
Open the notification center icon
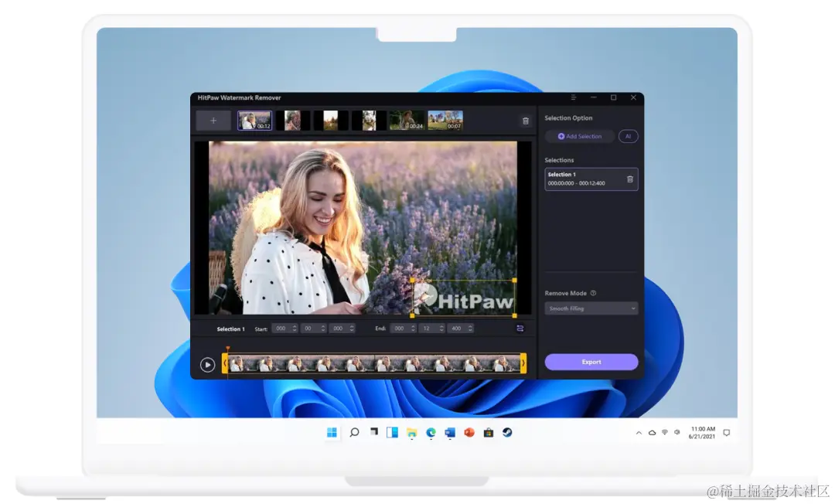[x=726, y=433]
